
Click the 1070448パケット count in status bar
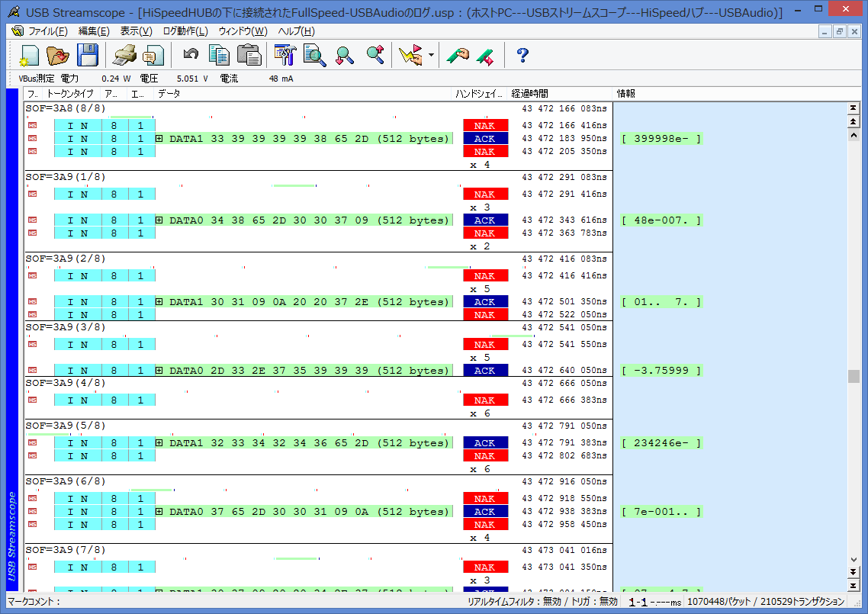(719, 601)
